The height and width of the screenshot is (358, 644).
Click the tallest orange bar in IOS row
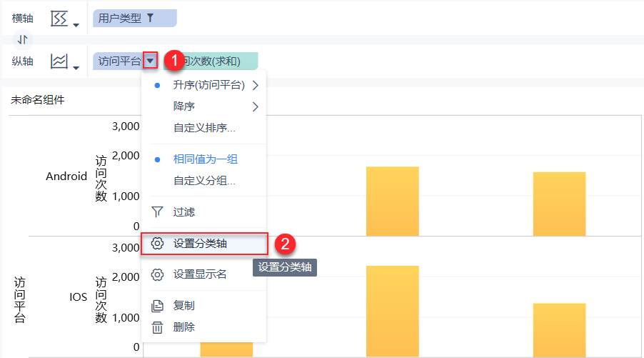(x=392, y=310)
